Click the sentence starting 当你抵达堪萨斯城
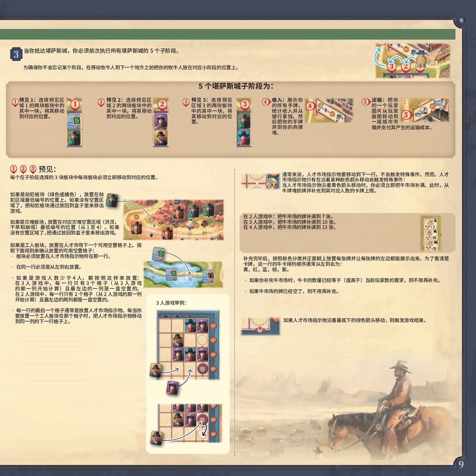The height and width of the screenshot is (476, 476). [x=102, y=51]
